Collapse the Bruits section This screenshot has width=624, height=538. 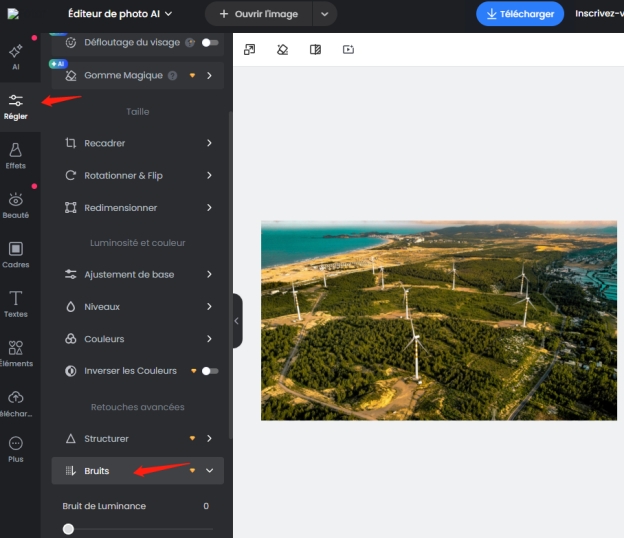click(x=209, y=470)
